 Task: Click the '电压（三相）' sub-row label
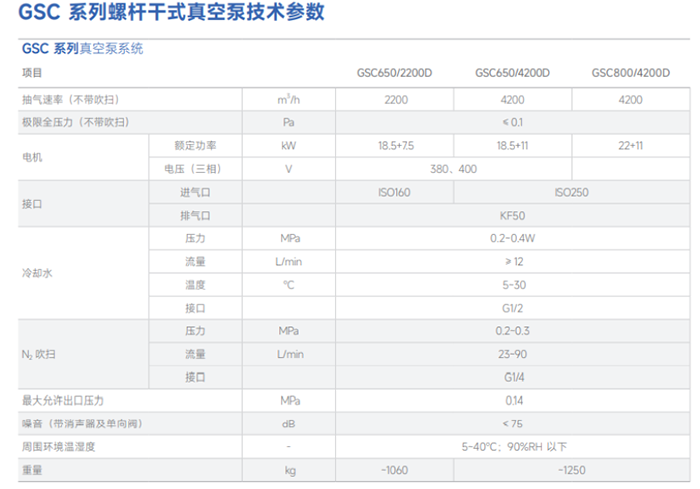click(x=192, y=169)
